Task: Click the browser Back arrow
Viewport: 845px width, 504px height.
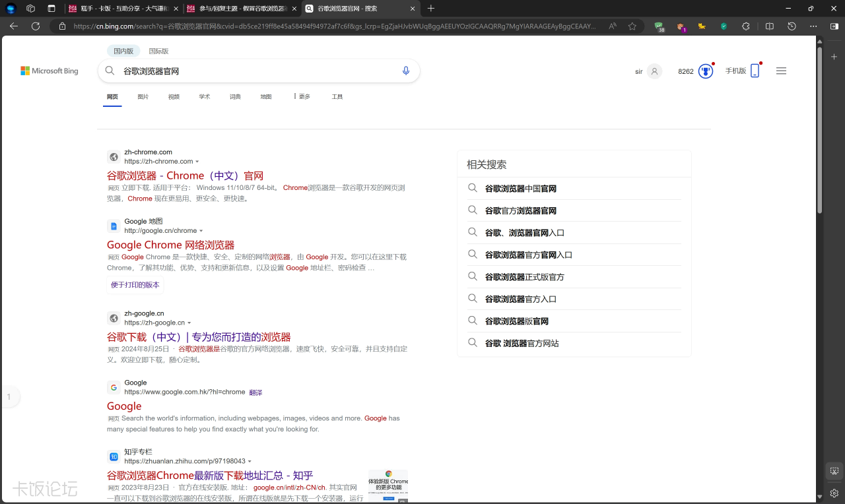Action: 14,26
